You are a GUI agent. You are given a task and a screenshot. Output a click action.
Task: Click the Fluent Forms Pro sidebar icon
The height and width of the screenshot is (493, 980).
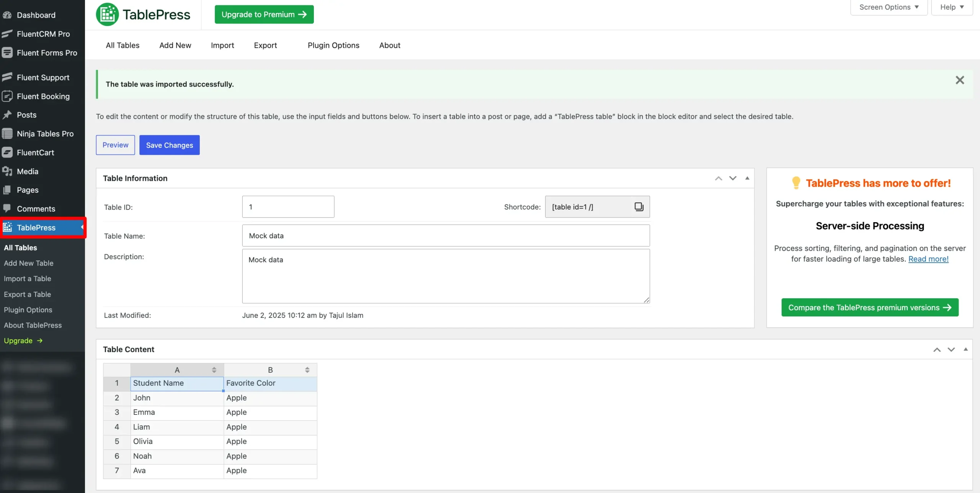[x=7, y=52]
